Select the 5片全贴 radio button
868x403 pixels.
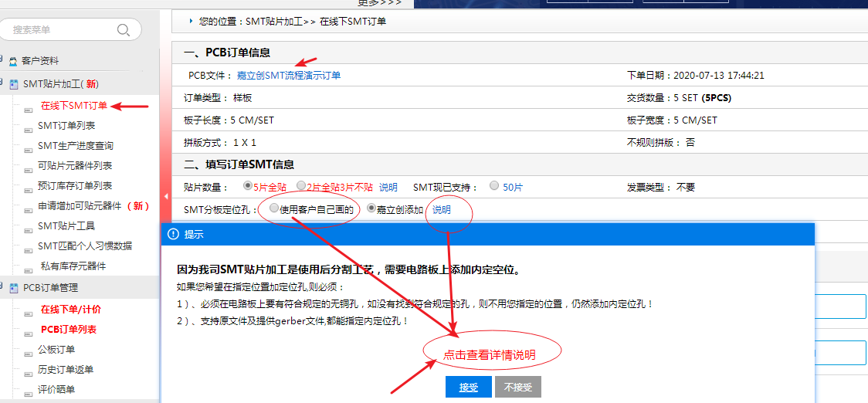coord(247,186)
